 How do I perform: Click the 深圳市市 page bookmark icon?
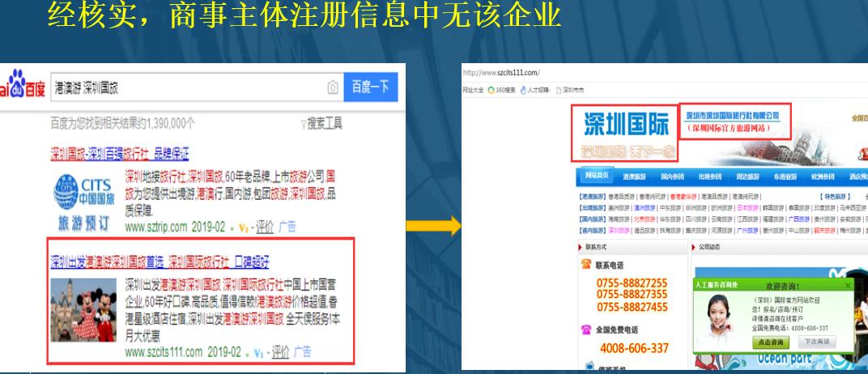pos(560,90)
